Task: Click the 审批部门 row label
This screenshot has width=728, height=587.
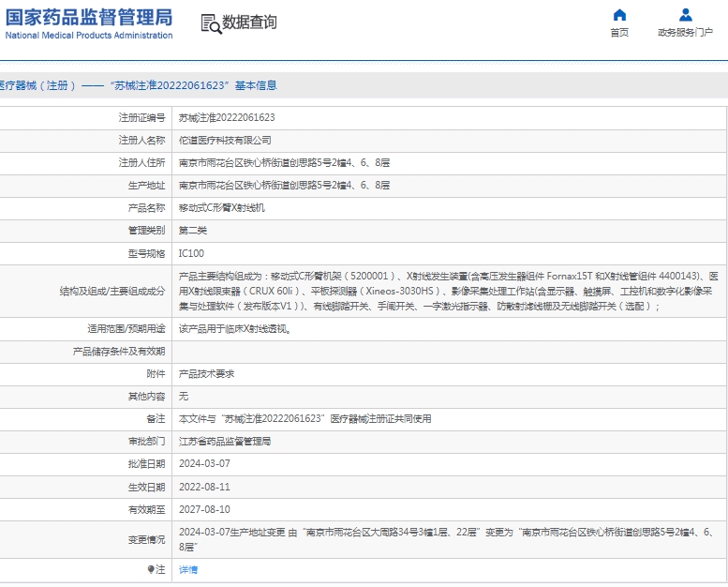Action: coord(147,441)
